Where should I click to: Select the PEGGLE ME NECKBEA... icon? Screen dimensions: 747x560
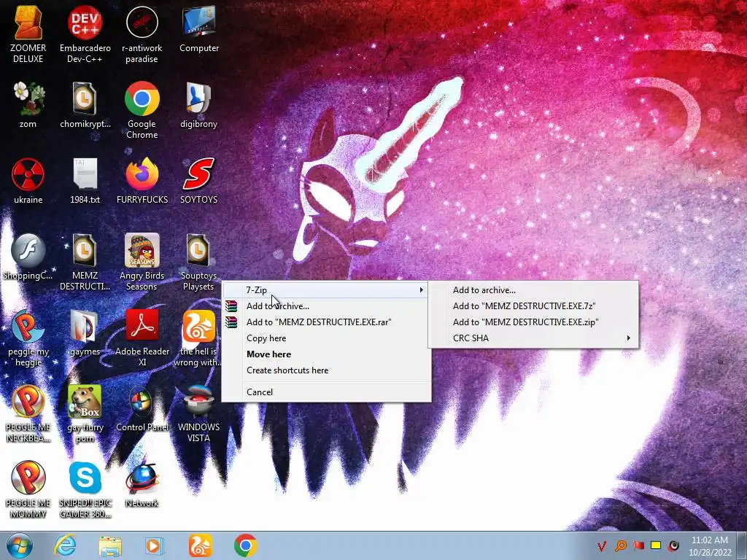[28, 414]
